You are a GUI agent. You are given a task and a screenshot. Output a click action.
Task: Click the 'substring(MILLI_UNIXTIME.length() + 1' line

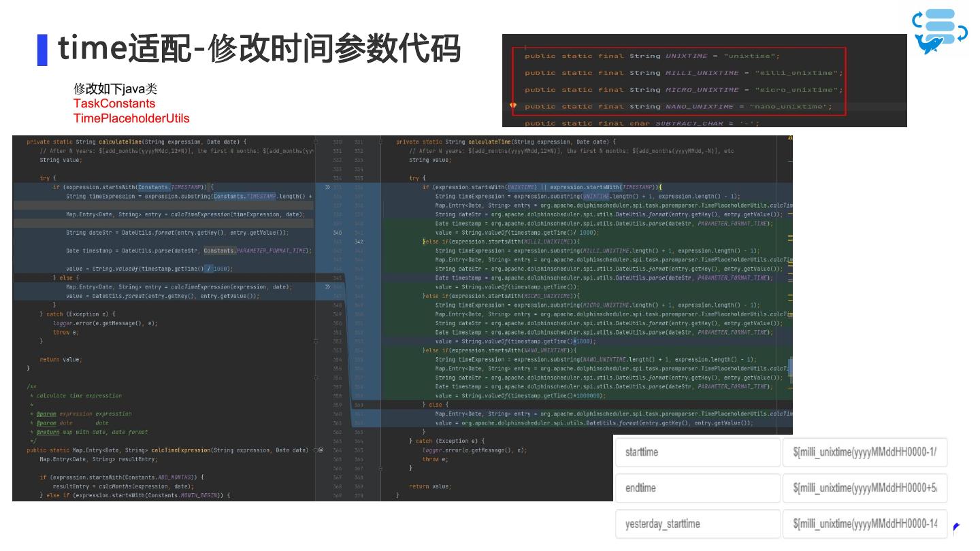point(598,250)
